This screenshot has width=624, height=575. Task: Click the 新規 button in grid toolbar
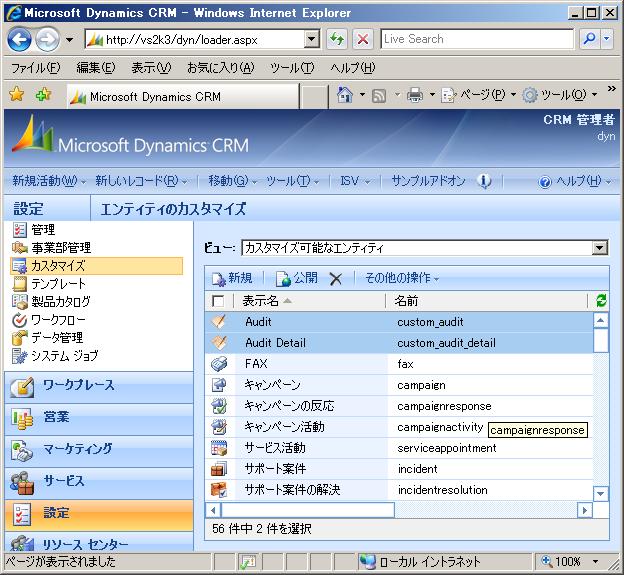click(232, 278)
